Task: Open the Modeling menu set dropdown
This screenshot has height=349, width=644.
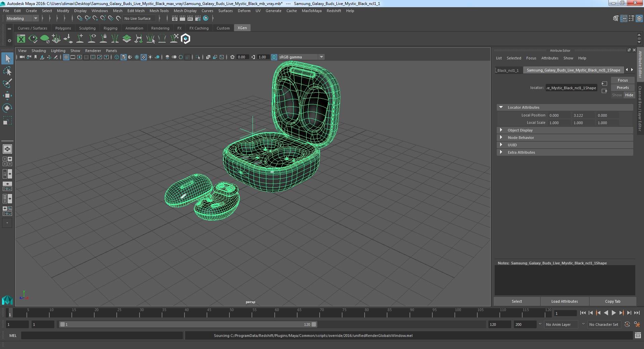Action: [22, 18]
